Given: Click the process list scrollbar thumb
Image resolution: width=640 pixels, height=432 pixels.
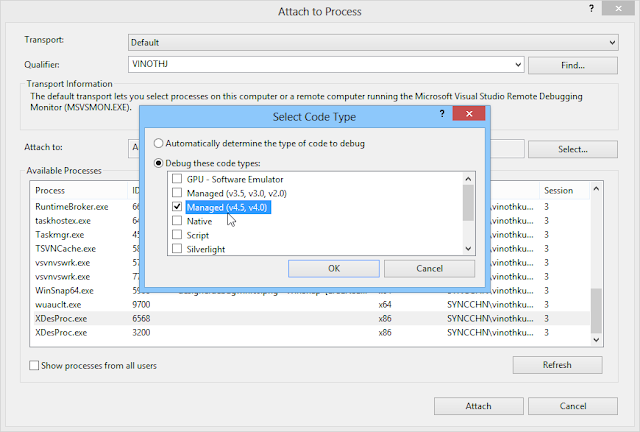Looking at the screenshot, I should tap(596, 311).
